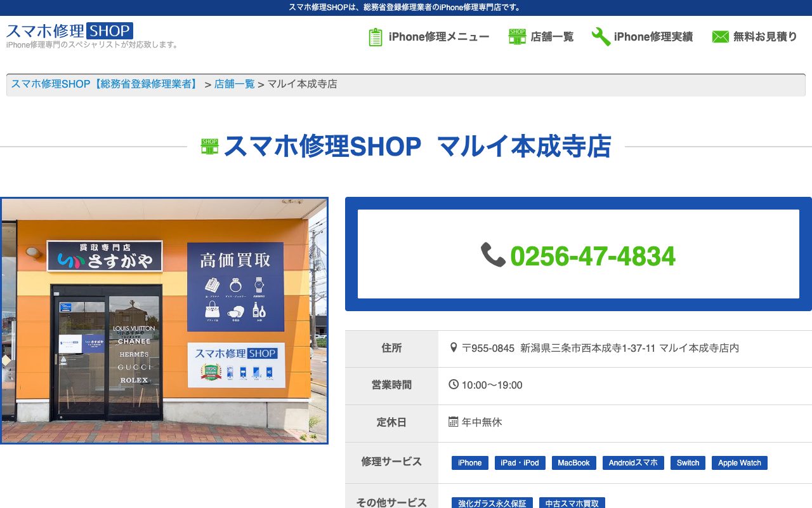This screenshot has width=812, height=508.
Task: Click the map pin icon in address row
Action: click(x=454, y=348)
